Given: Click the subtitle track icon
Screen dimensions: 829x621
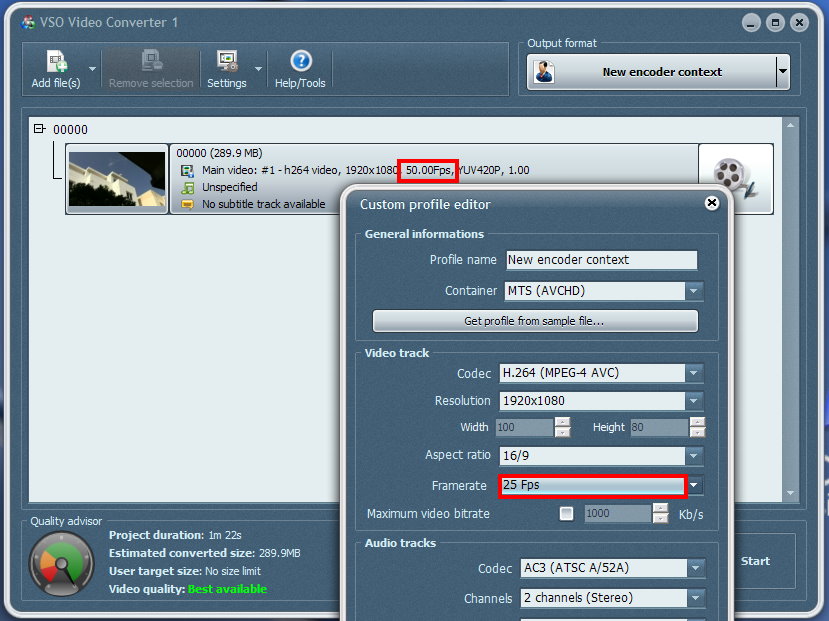Looking at the screenshot, I should [x=187, y=204].
